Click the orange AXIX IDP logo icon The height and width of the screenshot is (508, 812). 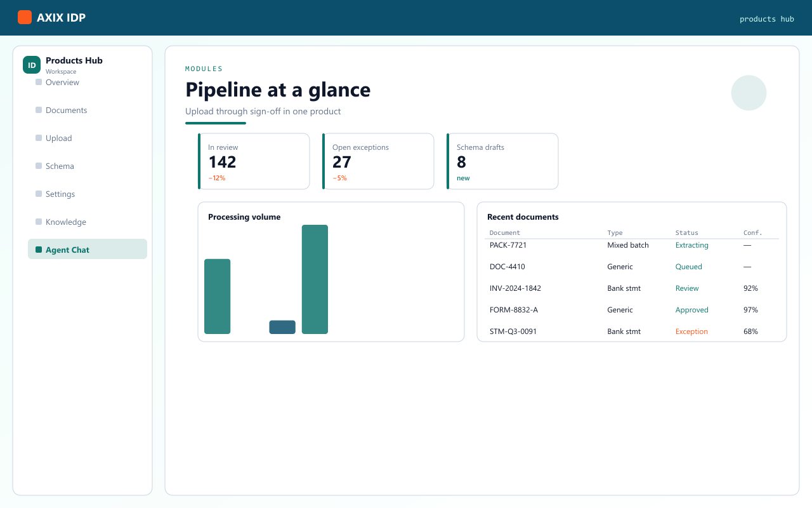point(25,17)
